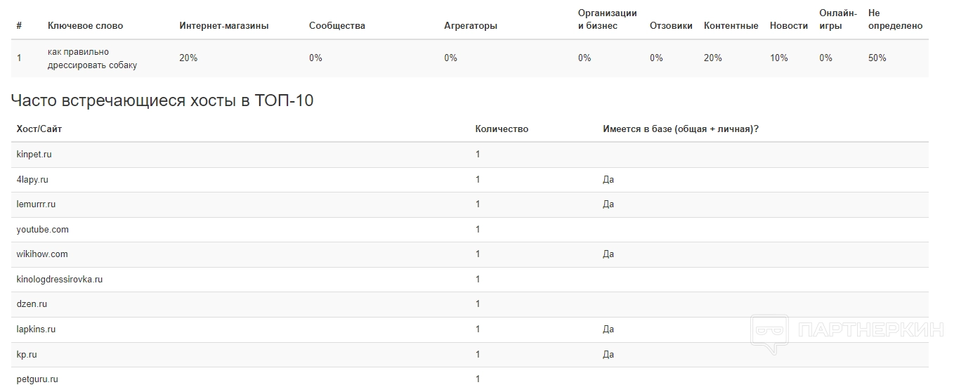
Task: Click the lapkins.ru host entry
Action: point(36,329)
